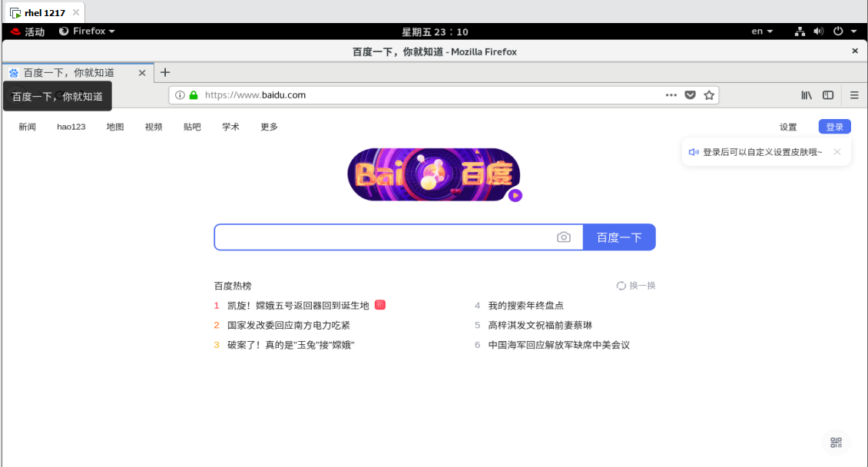Click the QR code icon at bottom right

click(836, 442)
